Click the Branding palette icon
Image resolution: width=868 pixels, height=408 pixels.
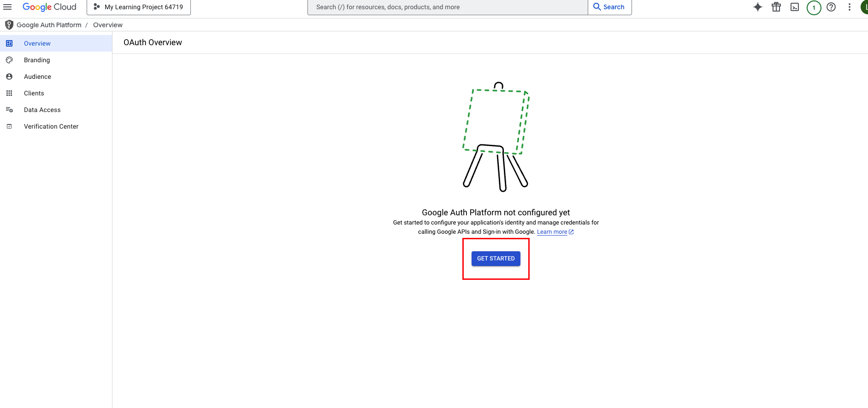(9, 60)
